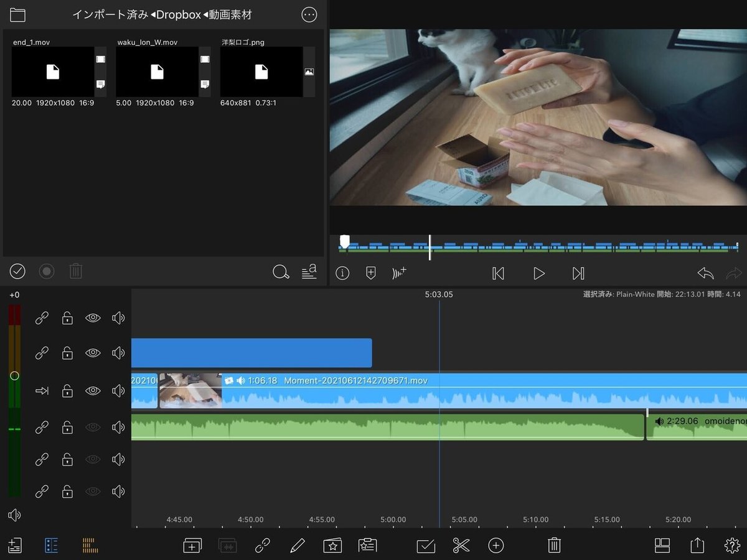Select the main track insert arrow icon
747x560 pixels.
42,391
